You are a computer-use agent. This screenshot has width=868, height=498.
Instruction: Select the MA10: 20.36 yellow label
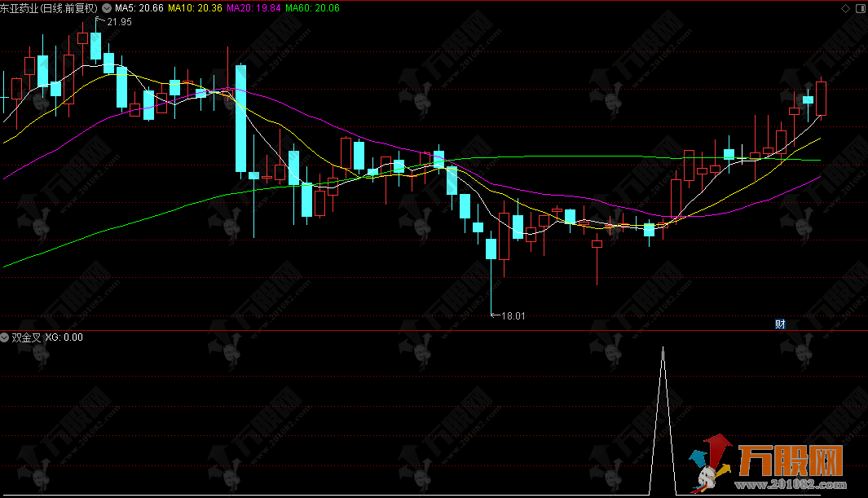196,7
